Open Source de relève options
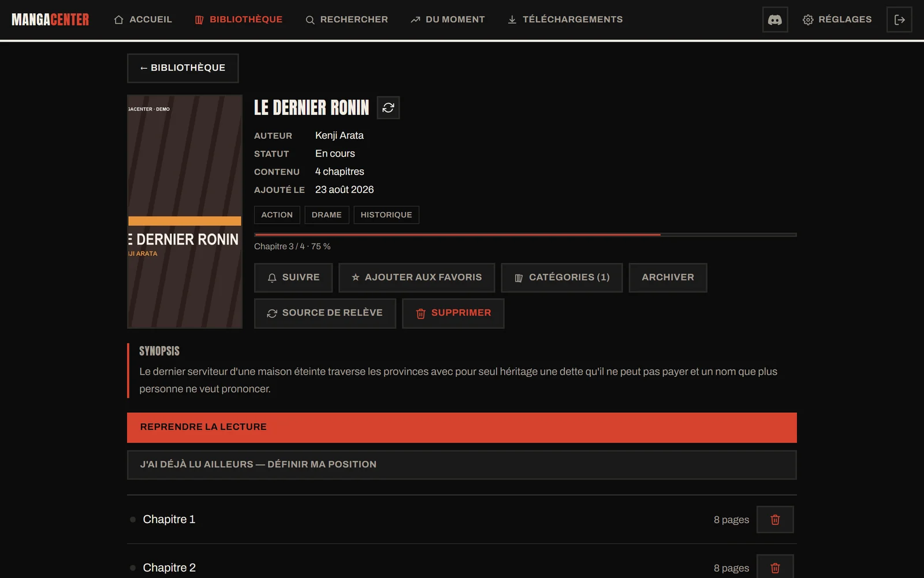The height and width of the screenshot is (578, 924). tap(325, 313)
